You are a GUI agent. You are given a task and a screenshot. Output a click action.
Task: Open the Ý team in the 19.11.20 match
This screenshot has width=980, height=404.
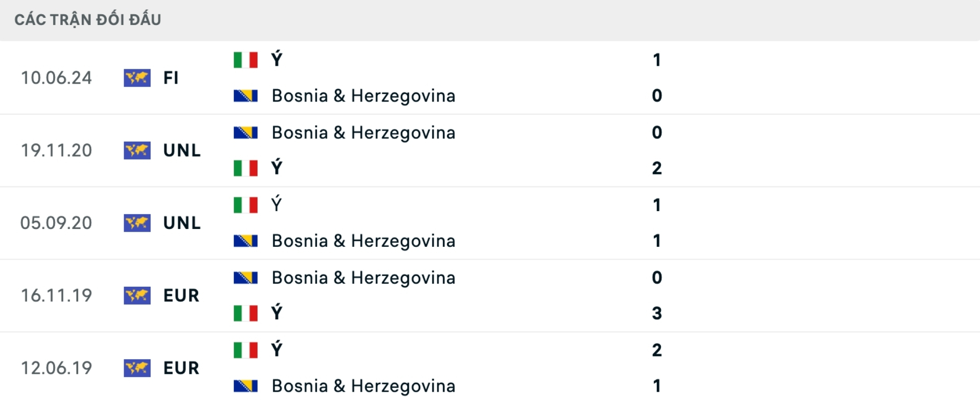[x=276, y=168]
